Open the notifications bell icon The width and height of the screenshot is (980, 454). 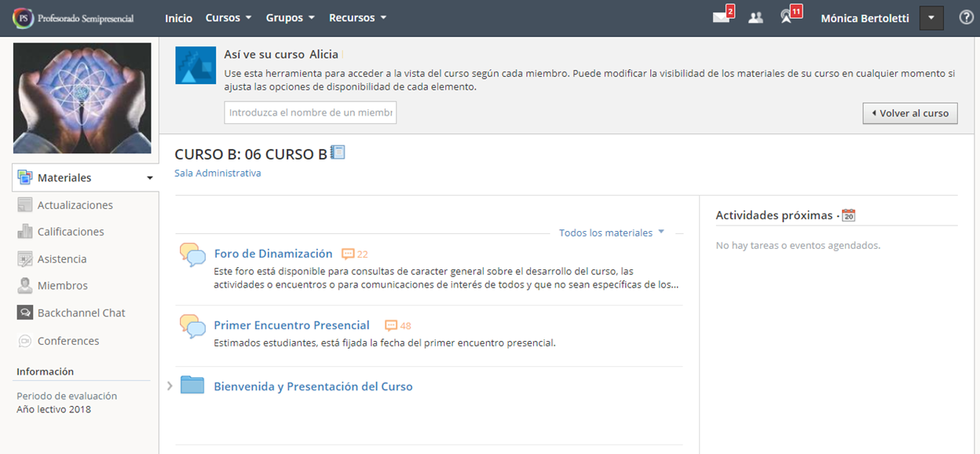tap(788, 16)
